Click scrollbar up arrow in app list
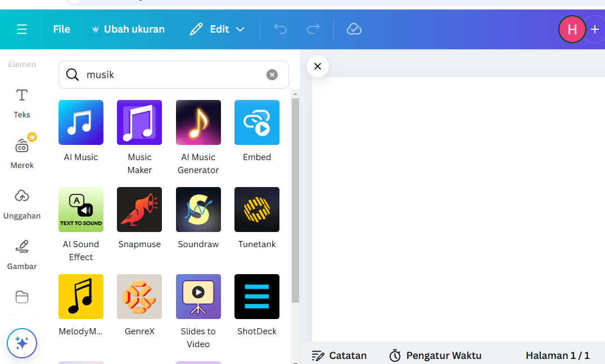Screen dimensions: 605x364 (x=296, y=94)
